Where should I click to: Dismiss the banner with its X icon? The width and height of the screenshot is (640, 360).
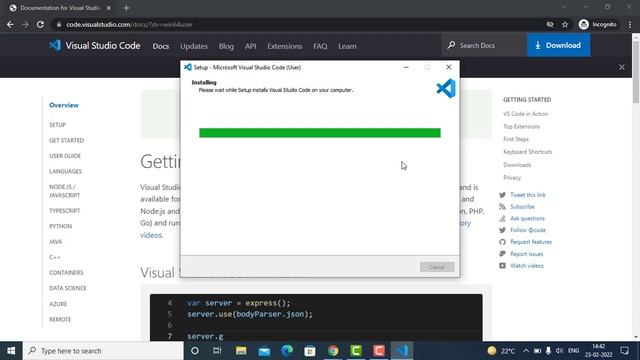622,67
